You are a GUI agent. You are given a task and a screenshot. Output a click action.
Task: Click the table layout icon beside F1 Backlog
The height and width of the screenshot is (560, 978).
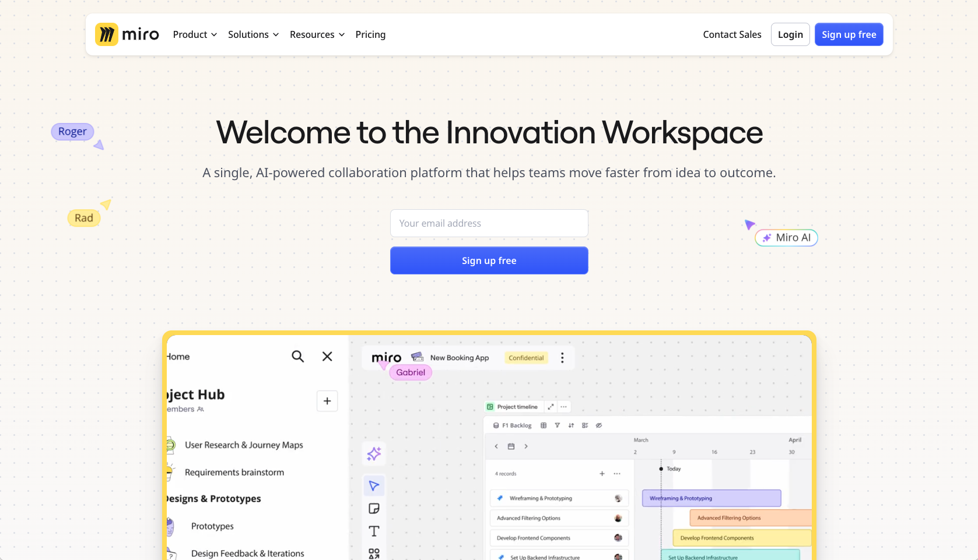coord(544,425)
